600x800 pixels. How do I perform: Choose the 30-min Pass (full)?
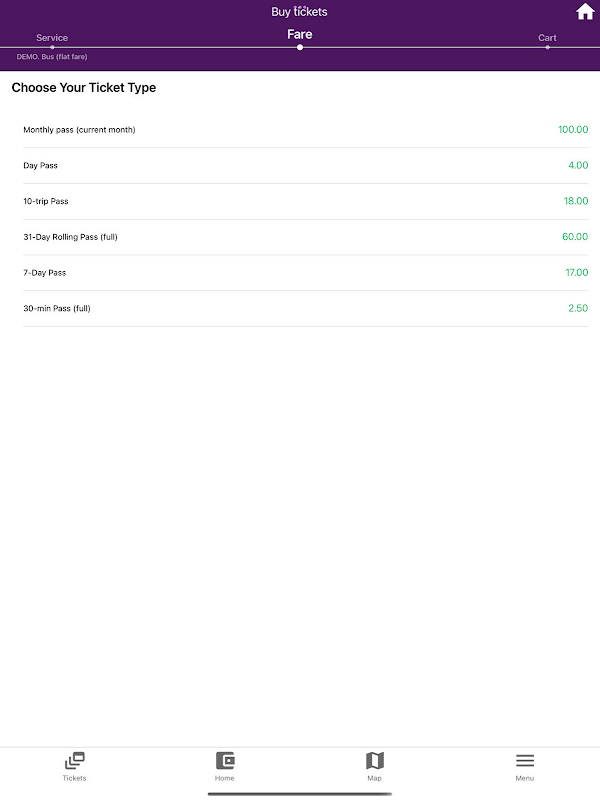306,308
